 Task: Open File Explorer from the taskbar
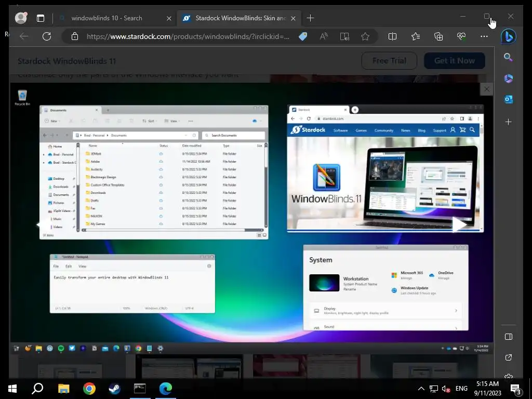click(63, 389)
